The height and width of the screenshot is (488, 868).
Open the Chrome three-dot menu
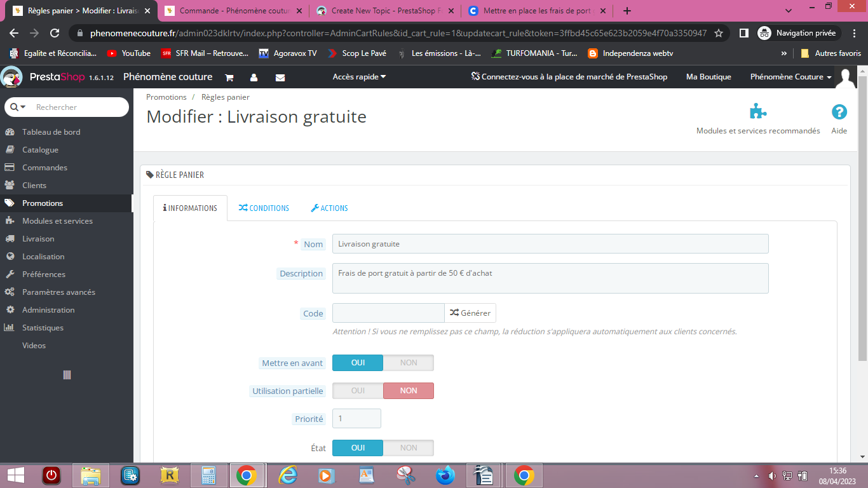pos(853,33)
